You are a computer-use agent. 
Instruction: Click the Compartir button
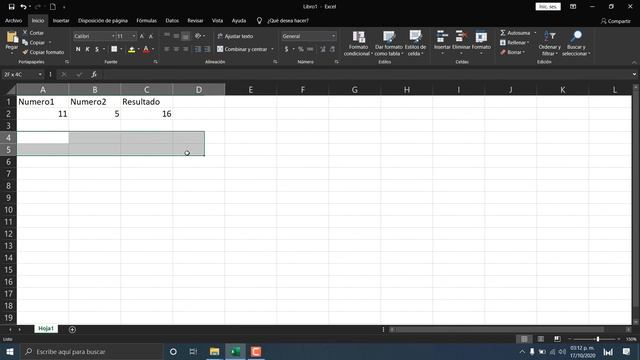click(616, 21)
